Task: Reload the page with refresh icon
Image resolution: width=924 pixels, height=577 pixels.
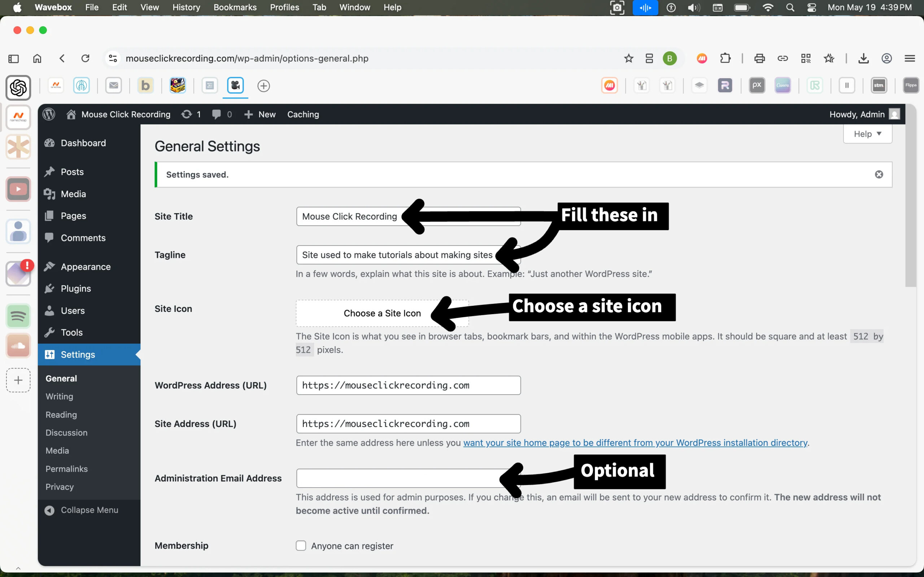Action: pyautogui.click(x=86, y=58)
